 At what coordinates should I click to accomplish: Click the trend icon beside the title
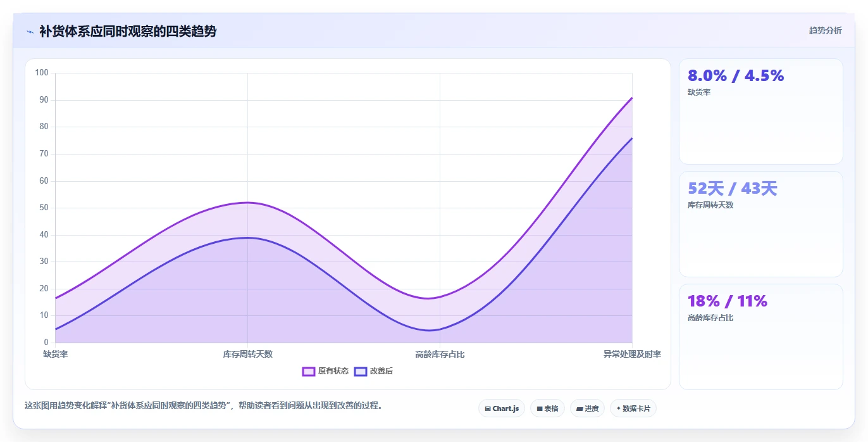click(x=30, y=31)
